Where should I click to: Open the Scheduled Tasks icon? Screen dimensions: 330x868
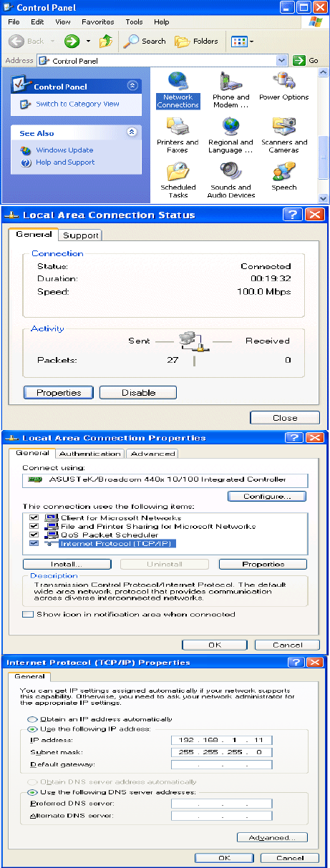click(178, 180)
